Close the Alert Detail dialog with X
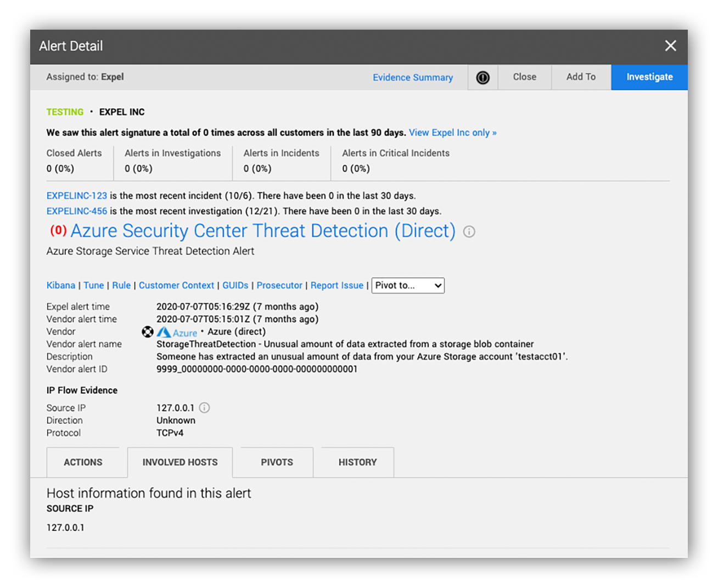718x588 pixels. [x=670, y=46]
